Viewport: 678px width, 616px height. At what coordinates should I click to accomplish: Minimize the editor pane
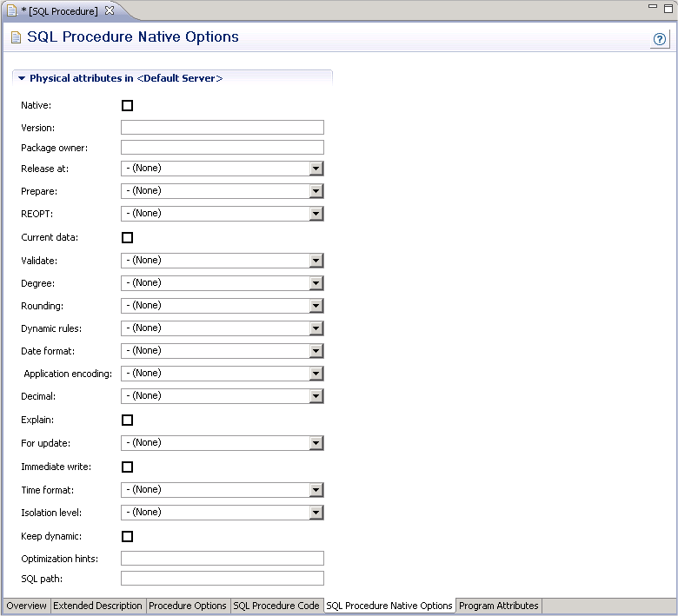point(653,7)
